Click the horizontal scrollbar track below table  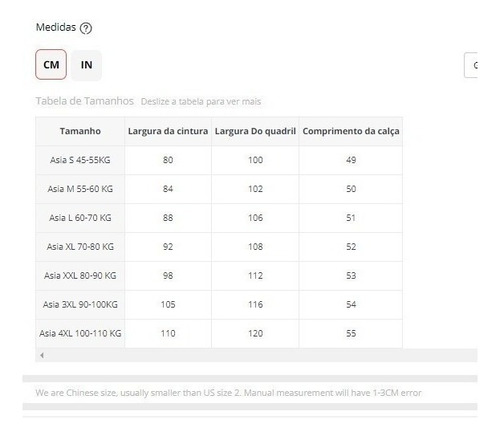(x=256, y=355)
